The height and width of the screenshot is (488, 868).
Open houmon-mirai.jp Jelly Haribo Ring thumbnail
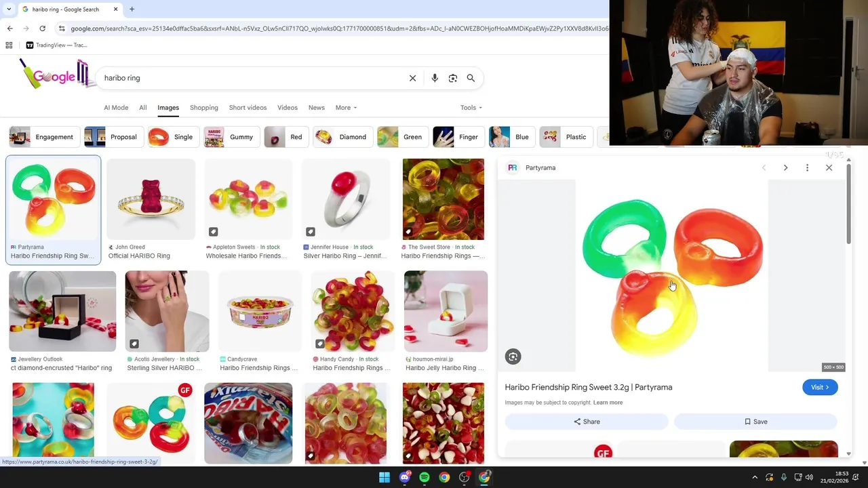446,311
